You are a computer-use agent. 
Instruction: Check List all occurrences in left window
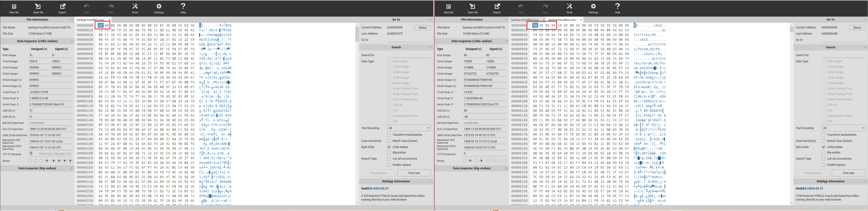pos(389,159)
